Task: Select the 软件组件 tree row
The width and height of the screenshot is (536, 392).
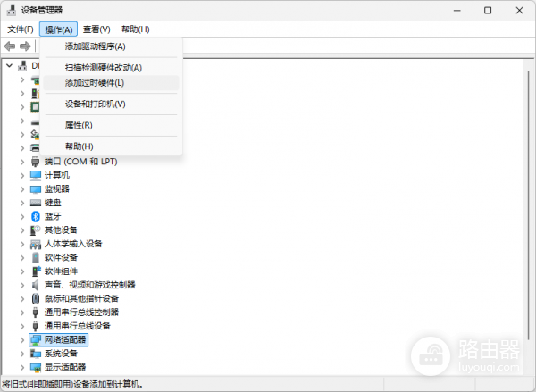Action: coord(61,271)
